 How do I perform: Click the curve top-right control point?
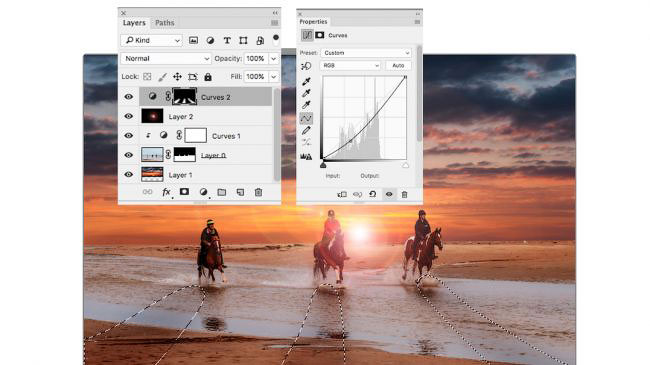pos(405,77)
